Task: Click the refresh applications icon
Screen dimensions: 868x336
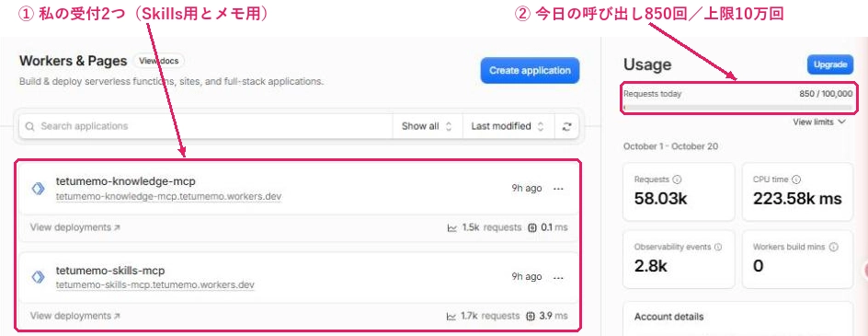Action: coord(566,126)
